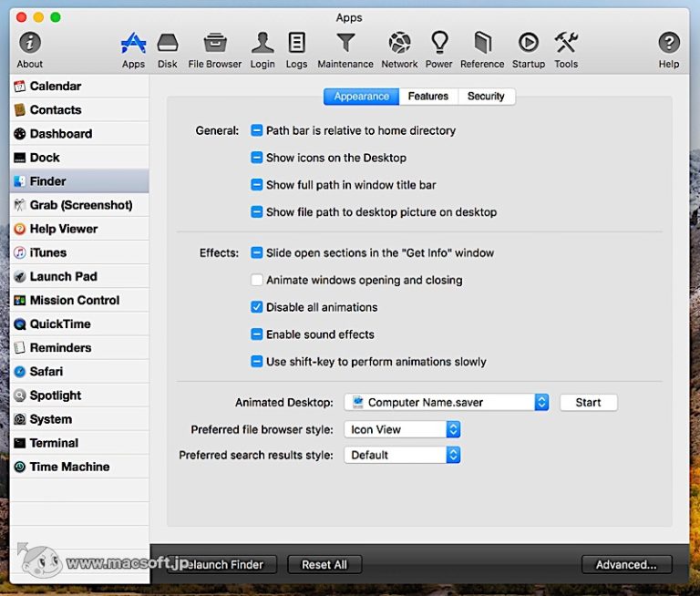This screenshot has width=700, height=596.
Task: Click the Start button
Action: pyautogui.click(x=589, y=402)
